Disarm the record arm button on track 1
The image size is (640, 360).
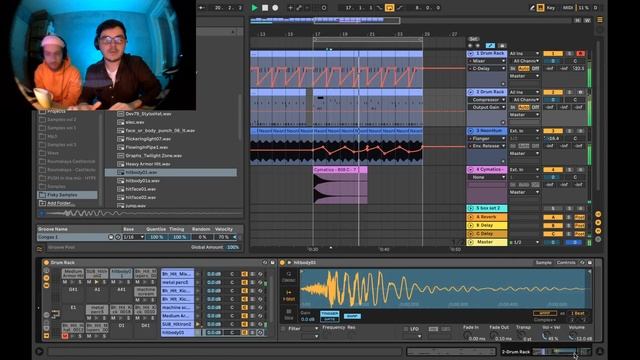coord(580,53)
